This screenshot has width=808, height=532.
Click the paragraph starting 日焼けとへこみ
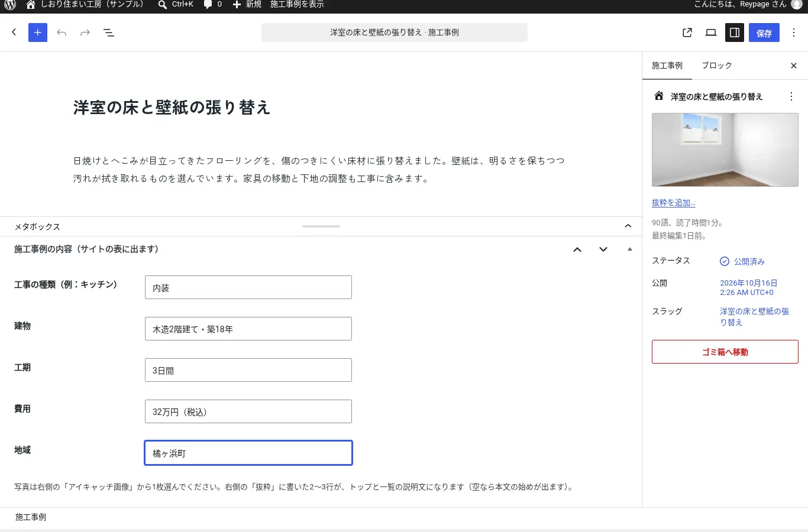tap(319, 170)
